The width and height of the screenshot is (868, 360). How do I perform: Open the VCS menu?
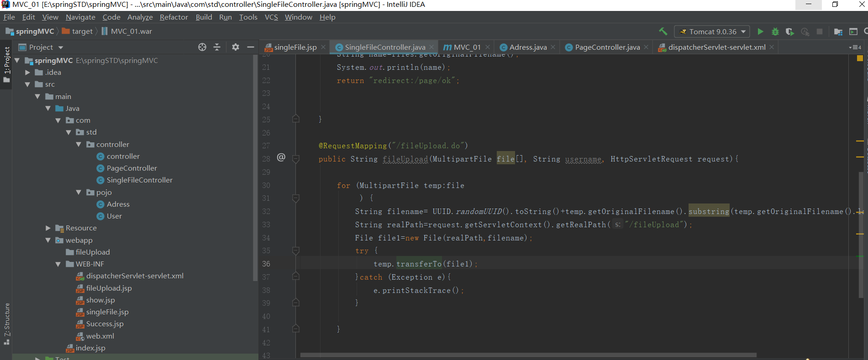click(271, 17)
